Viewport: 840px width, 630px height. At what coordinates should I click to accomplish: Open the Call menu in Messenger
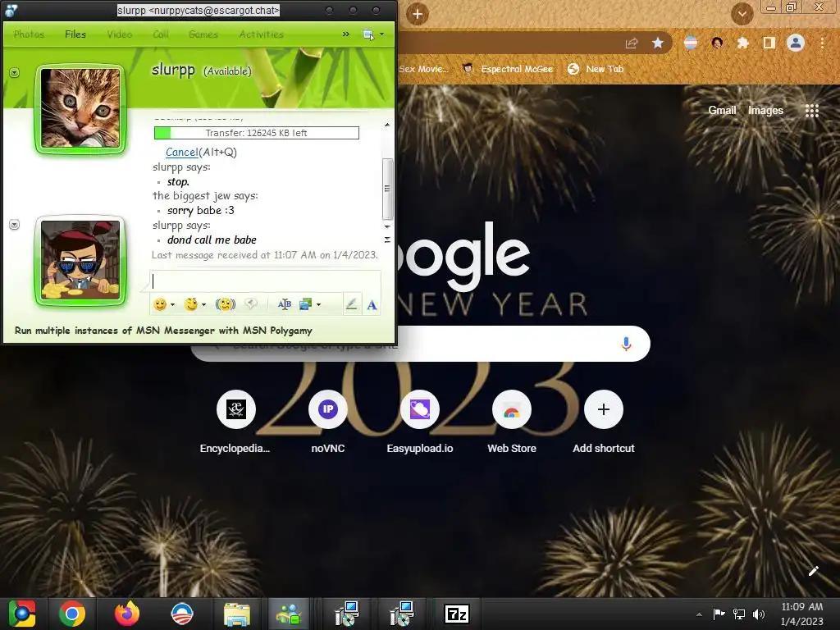[160, 34]
